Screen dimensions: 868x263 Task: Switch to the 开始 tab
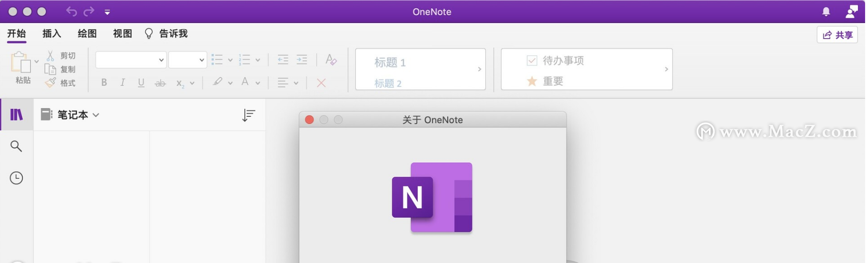tap(16, 33)
